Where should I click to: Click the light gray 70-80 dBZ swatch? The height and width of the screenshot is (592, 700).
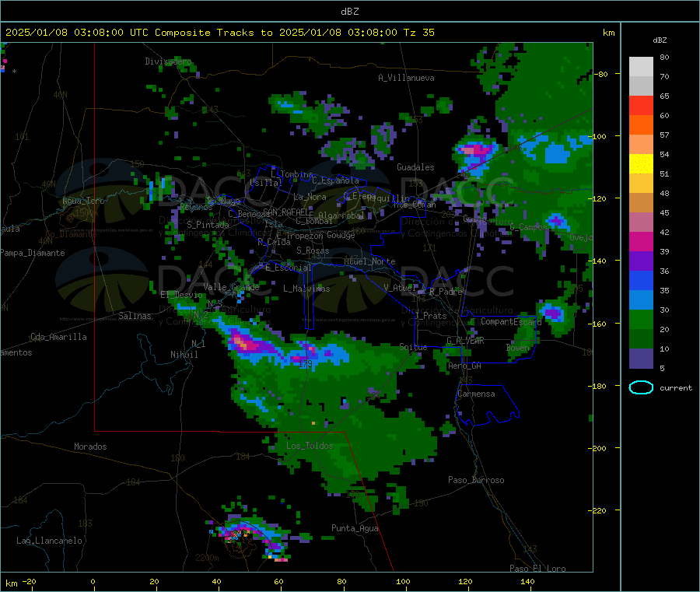tap(641, 67)
